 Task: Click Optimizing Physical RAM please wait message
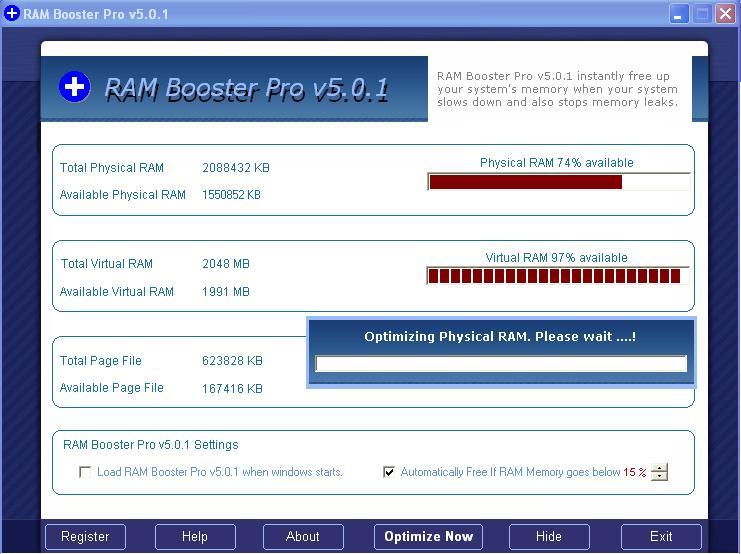(500, 337)
